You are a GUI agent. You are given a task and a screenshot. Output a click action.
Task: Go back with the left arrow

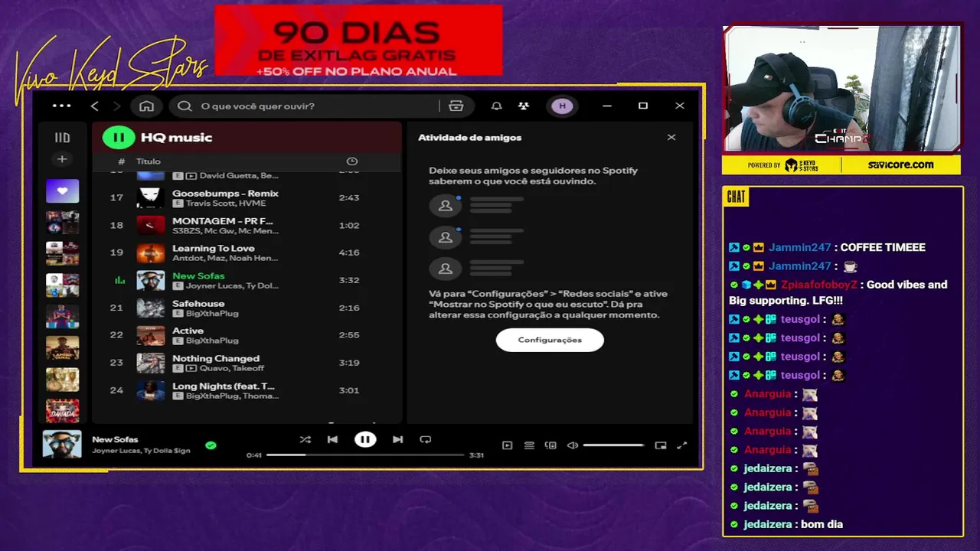(95, 106)
